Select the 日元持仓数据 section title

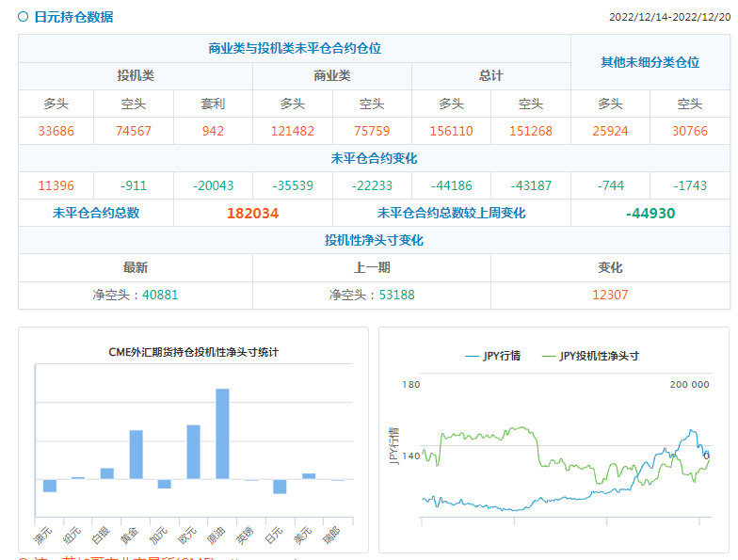pyautogui.click(x=73, y=17)
